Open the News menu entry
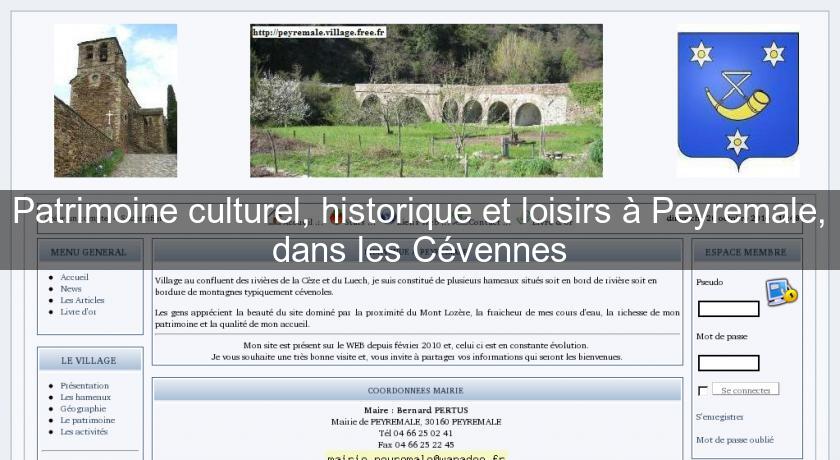The width and height of the screenshot is (840, 460). click(71, 289)
